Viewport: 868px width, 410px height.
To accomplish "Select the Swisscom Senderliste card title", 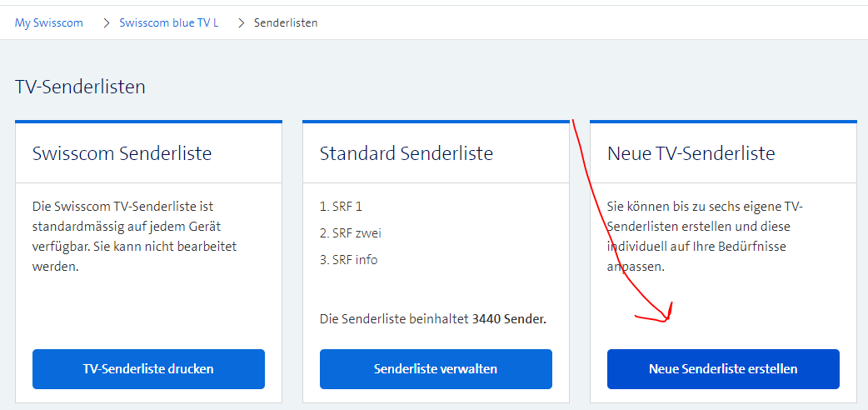I will pos(122,153).
